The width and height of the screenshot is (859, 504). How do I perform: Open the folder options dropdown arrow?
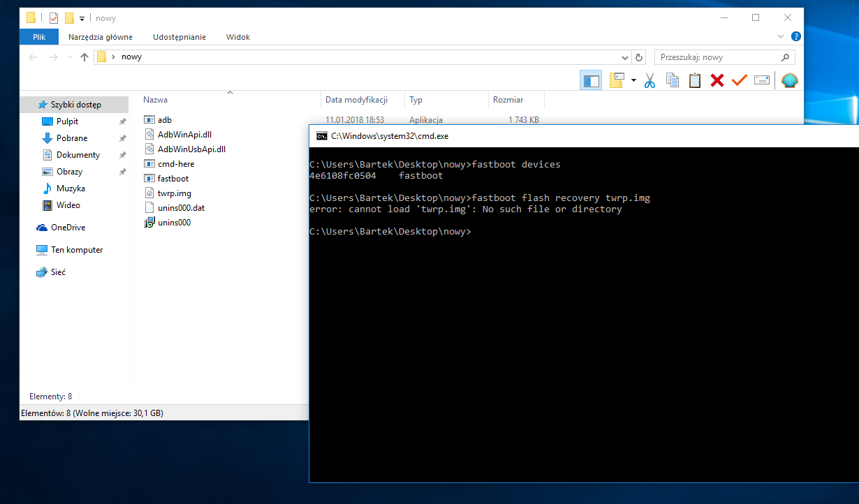pos(633,81)
